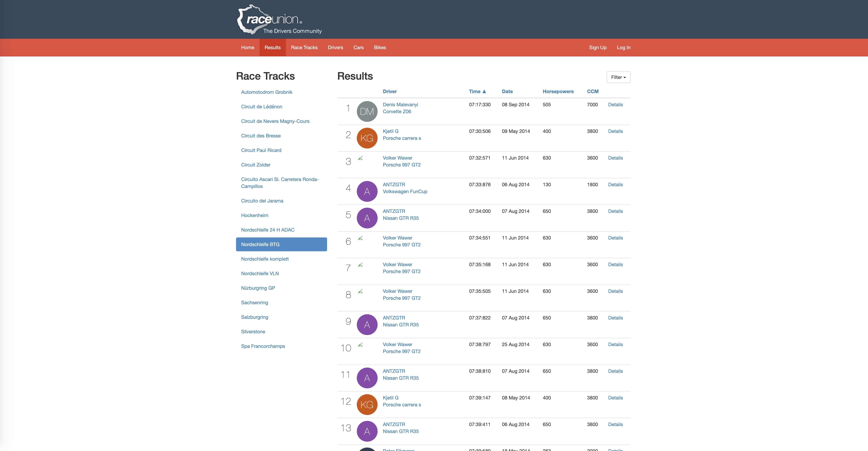868x451 pixels.
Task: Sort results by Date column
Action: (x=507, y=91)
